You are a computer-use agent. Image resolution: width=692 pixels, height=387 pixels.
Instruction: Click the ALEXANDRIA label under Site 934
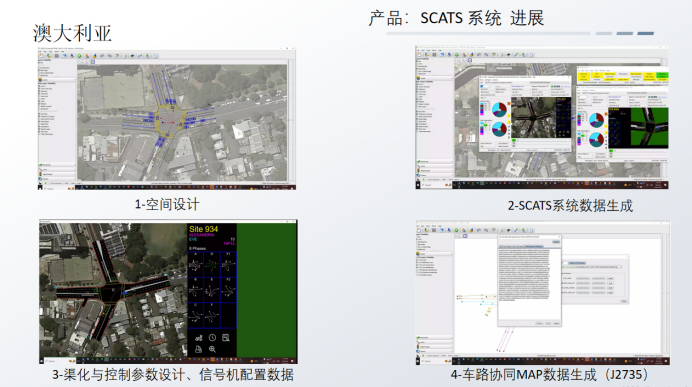(x=201, y=235)
